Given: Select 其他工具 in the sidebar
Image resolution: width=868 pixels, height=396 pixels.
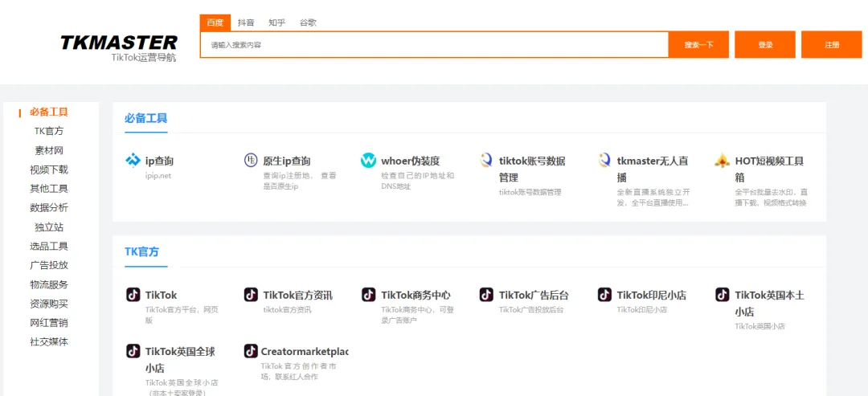Looking at the screenshot, I should click(49, 189).
